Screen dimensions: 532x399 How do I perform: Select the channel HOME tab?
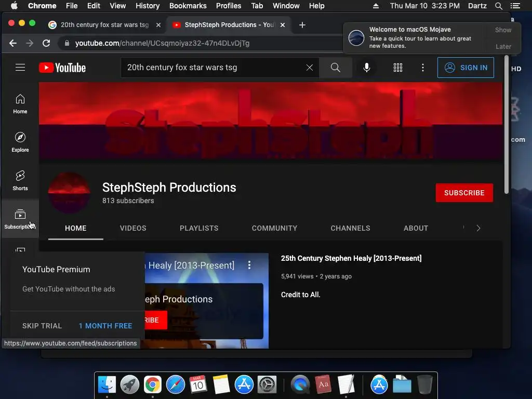pos(76,229)
